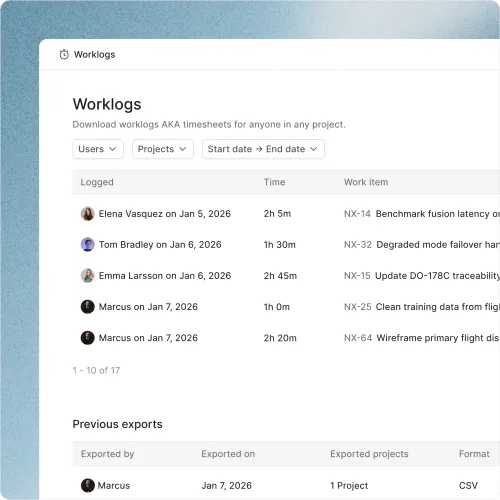Click the Previous exports section heading
Image resolution: width=500 pixels, height=500 pixels.
117,424
